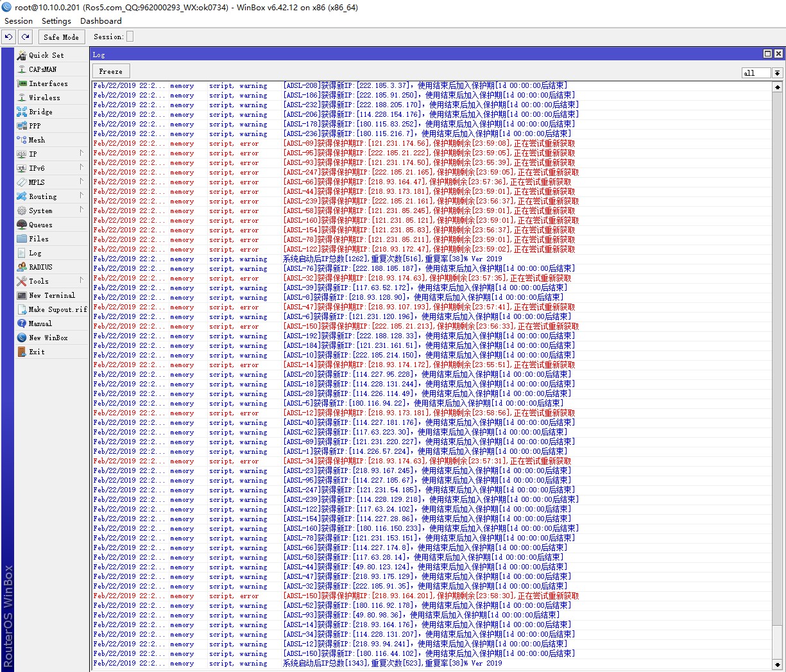The width and height of the screenshot is (786, 672).
Task: Select error log row for ADSL-34 protected IP
Action: click(x=432, y=461)
